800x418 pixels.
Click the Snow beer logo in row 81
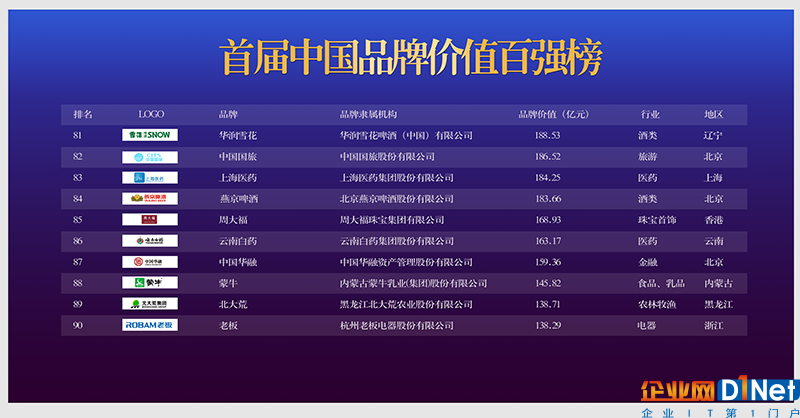(150, 135)
